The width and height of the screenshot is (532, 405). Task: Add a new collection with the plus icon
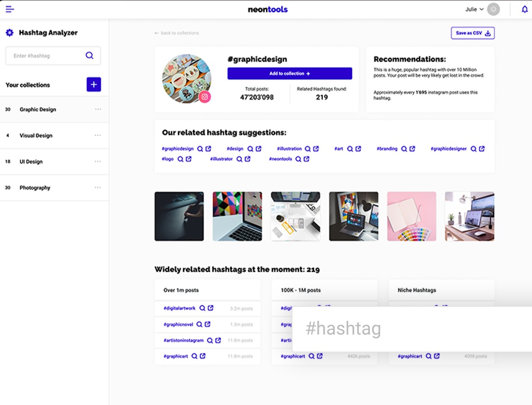(x=94, y=84)
